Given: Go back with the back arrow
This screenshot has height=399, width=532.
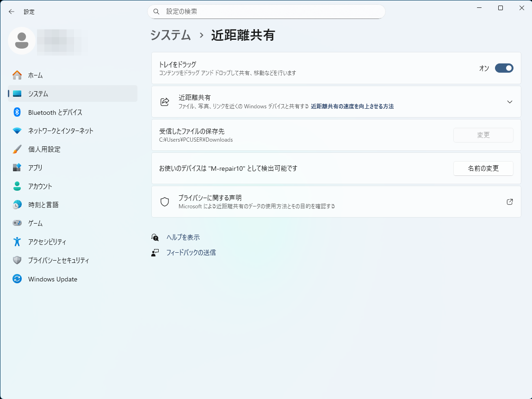Looking at the screenshot, I should click(12, 12).
